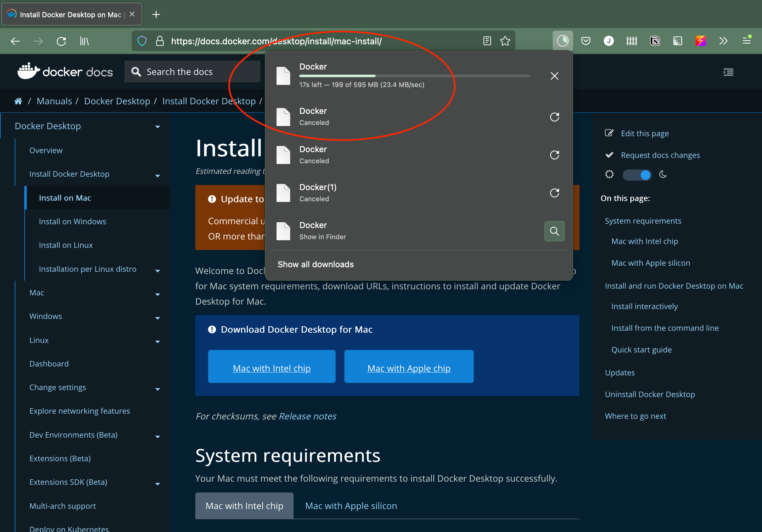Toggle the dark mode switch
Screen dimensions: 762x532
637,175
